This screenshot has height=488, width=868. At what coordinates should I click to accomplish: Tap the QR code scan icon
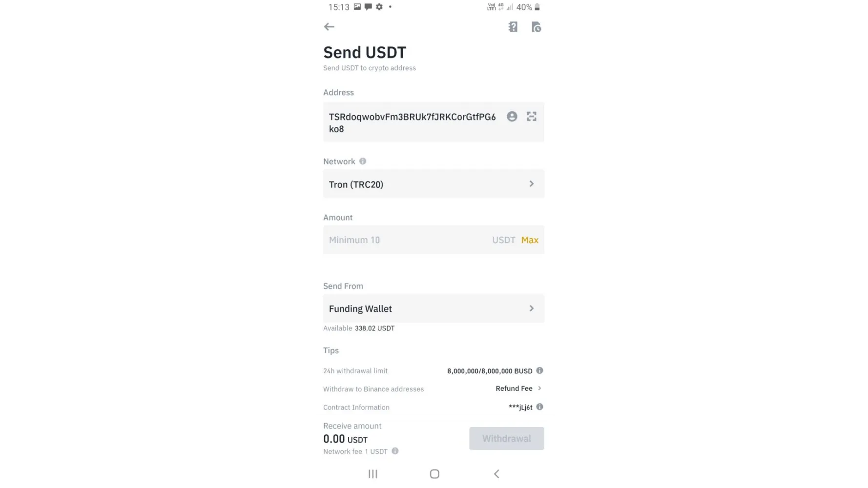pos(532,117)
